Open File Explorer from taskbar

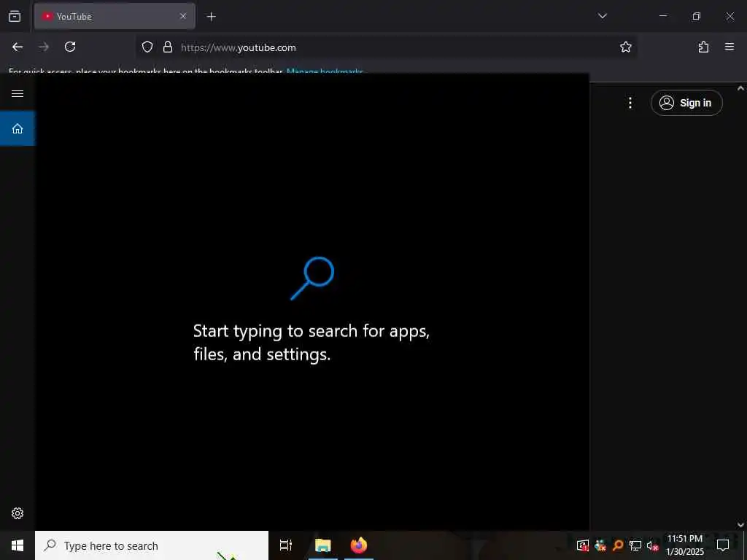tap(323, 545)
